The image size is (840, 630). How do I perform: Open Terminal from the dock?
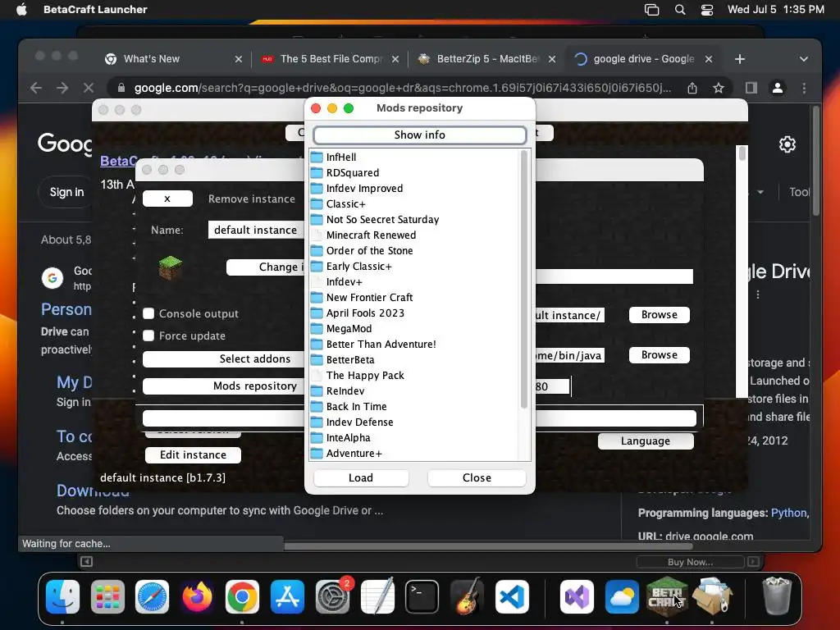(x=422, y=596)
